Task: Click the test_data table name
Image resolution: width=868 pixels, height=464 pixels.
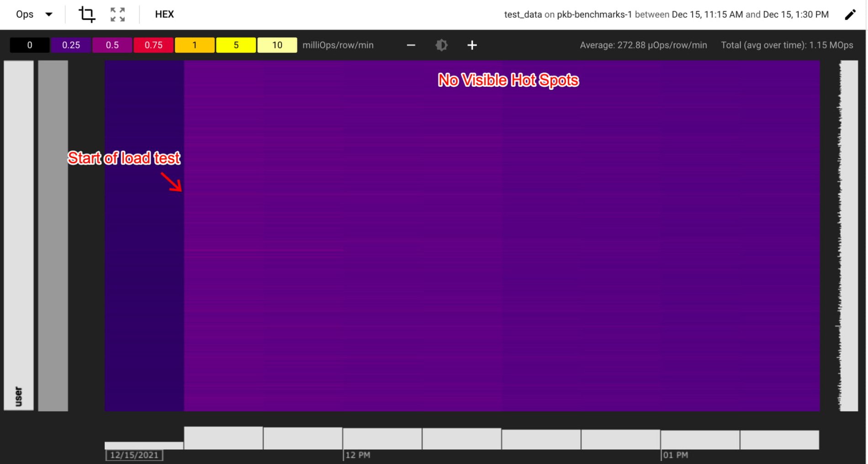Action: coord(523,15)
